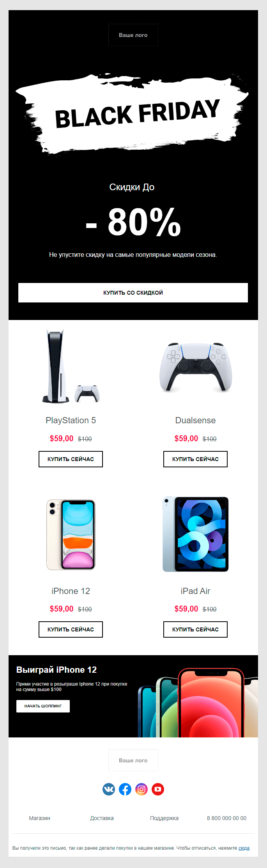Buy the Dualsense with 'Купить сейчас'

pos(195,459)
